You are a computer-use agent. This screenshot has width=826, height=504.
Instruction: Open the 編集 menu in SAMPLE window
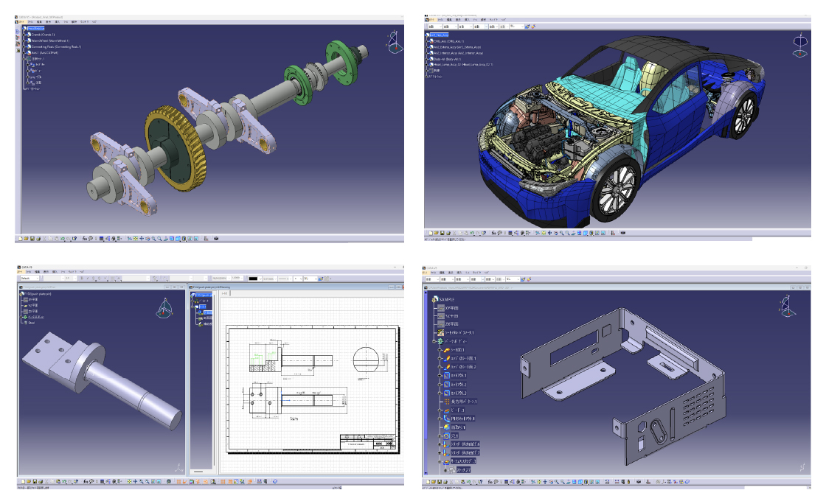coord(442,273)
